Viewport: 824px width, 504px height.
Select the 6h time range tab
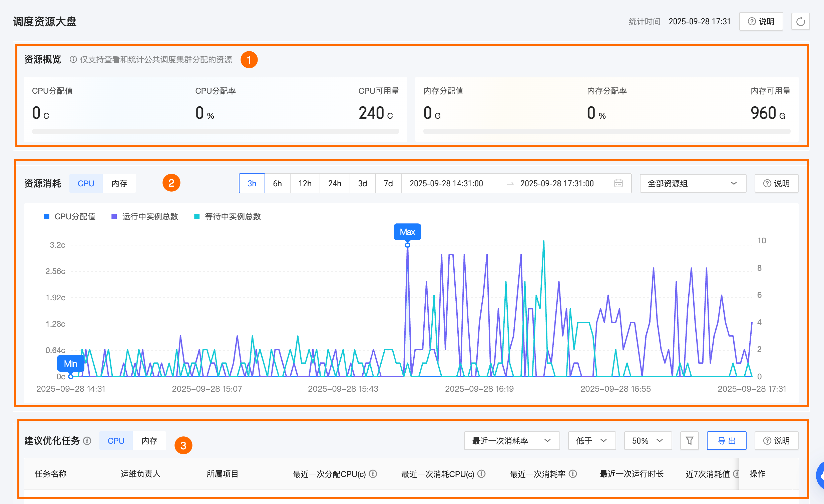coord(277,183)
